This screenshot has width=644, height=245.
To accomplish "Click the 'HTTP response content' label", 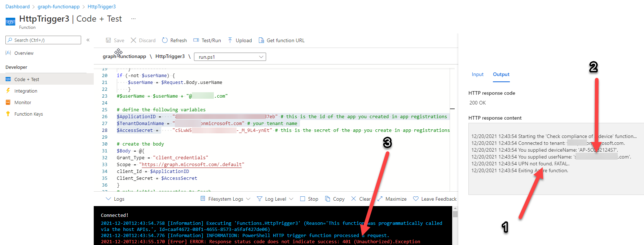I will tap(495, 118).
